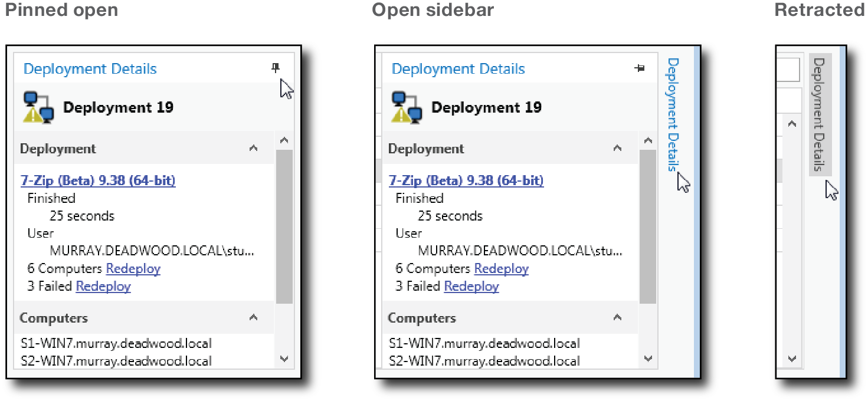Open 7-Zip (Beta) 9.38 link in open sidebar
Image resolution: width=868 pixels, height=401 pixels.
[466, 180]
